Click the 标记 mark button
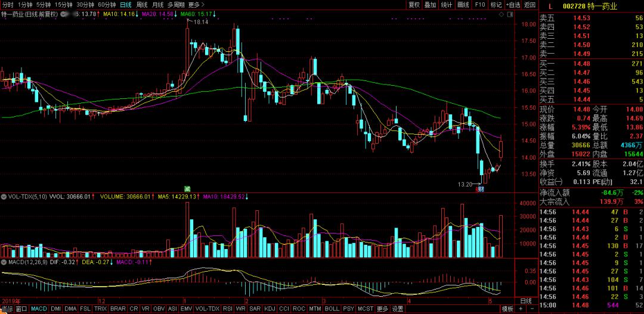 tap(496, 5)
